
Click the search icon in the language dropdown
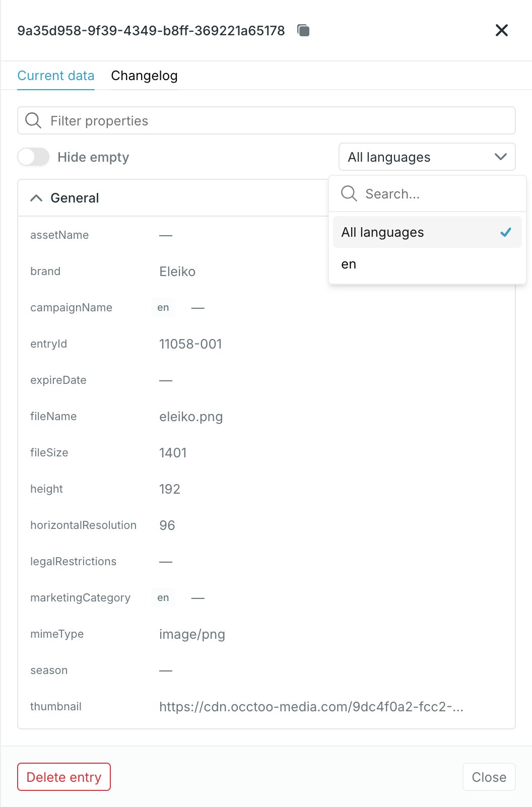click(x=349, y=193)
